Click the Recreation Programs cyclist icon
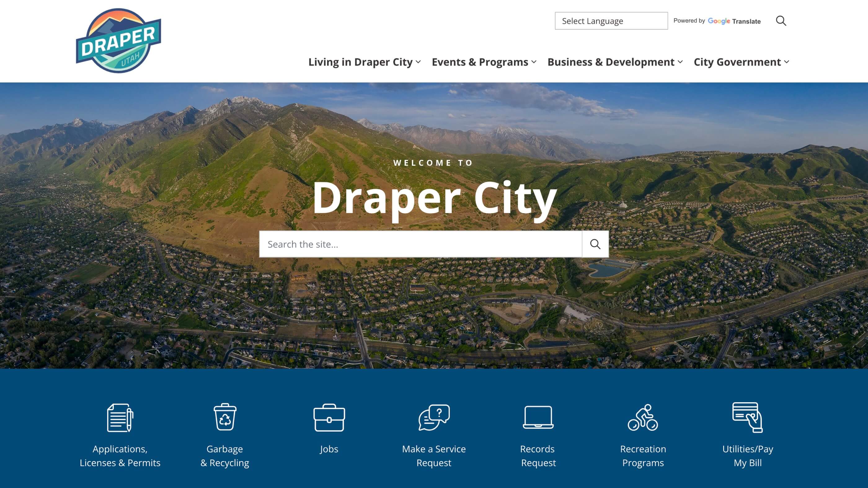868x488 pixels. (x=643, y=418)
